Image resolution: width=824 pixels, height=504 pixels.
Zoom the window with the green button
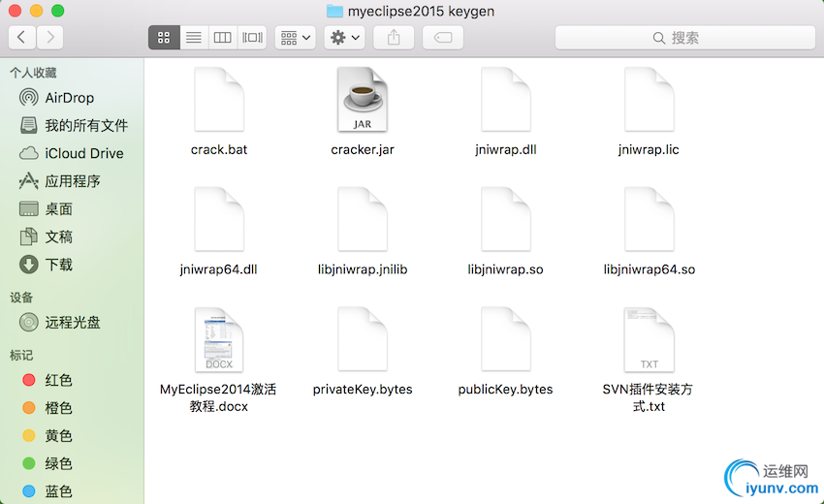(58, 11)
